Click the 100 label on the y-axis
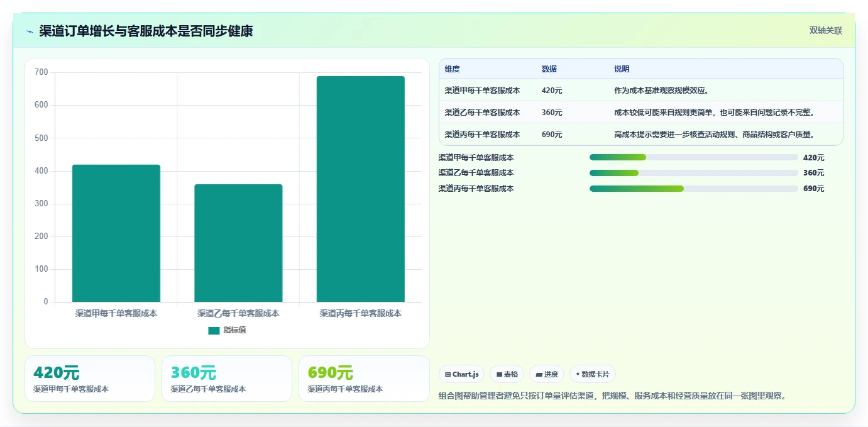Screen dimensions: 868x427 click(41, 269)
